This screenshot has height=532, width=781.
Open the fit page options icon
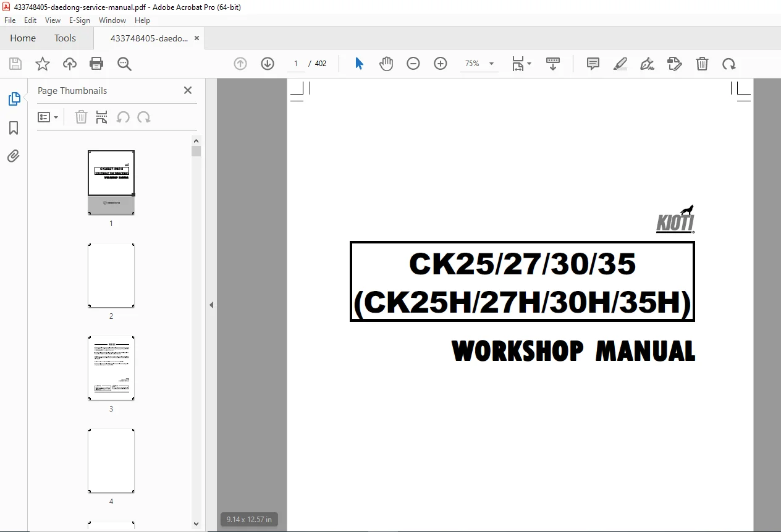coord(521,64)
